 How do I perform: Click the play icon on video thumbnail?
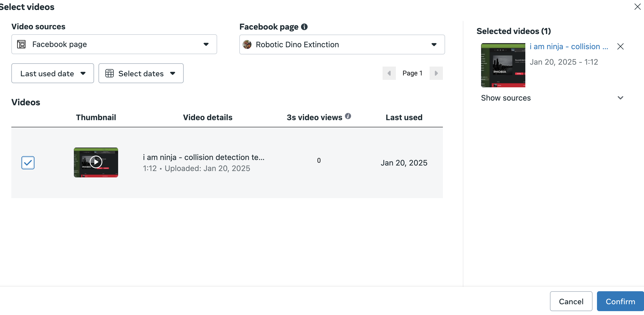(x=96, y=162)
